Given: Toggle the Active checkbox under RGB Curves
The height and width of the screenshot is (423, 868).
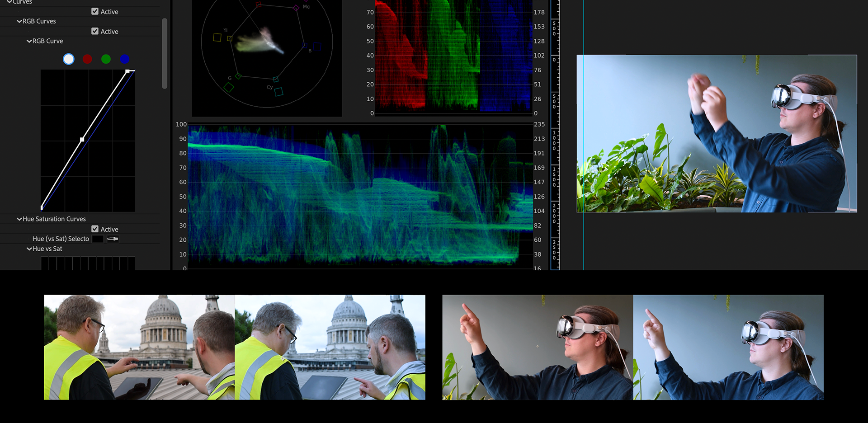Looking at the screenshot, I should click(x=95, y=31).
